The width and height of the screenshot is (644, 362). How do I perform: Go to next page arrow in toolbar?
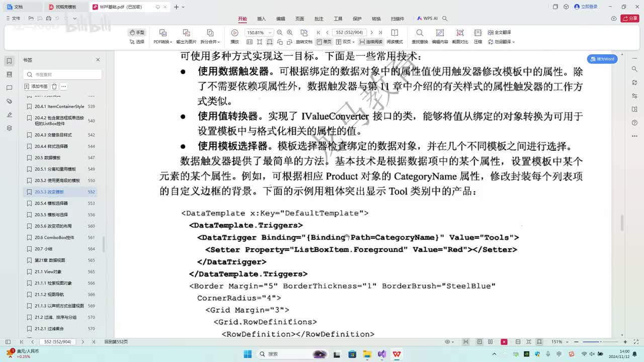point(372,33)
